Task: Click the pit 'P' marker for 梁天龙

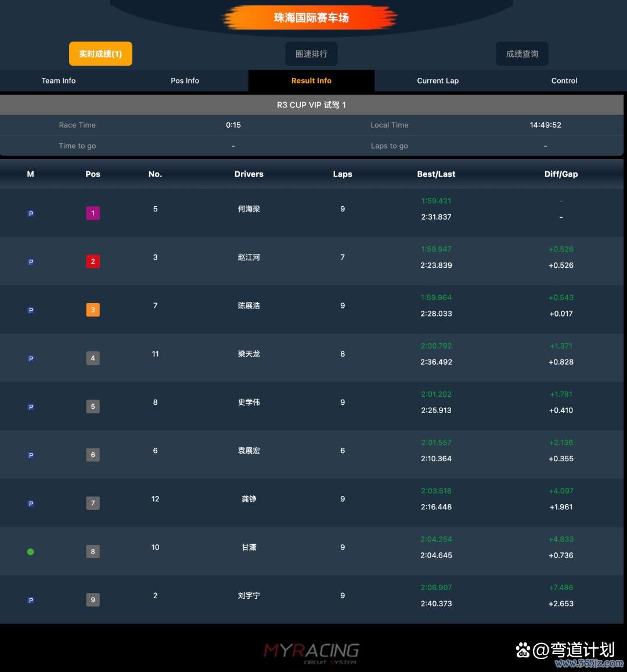Action: click(x=31, y=359)
